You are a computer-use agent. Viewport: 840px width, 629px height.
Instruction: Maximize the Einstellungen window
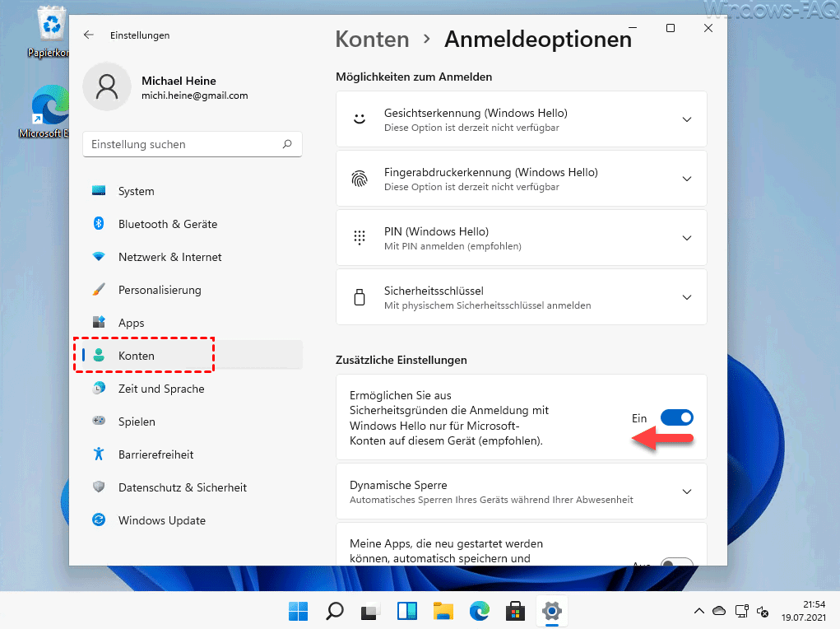tap(671, 28)
